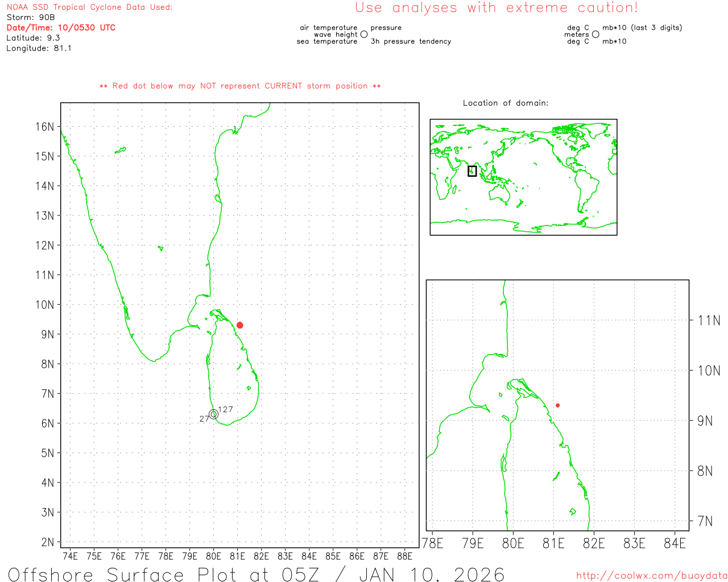Open the coolwx.com/buoydata link
Viewport: 728px width, 582px height.
[x=652, y=576]
